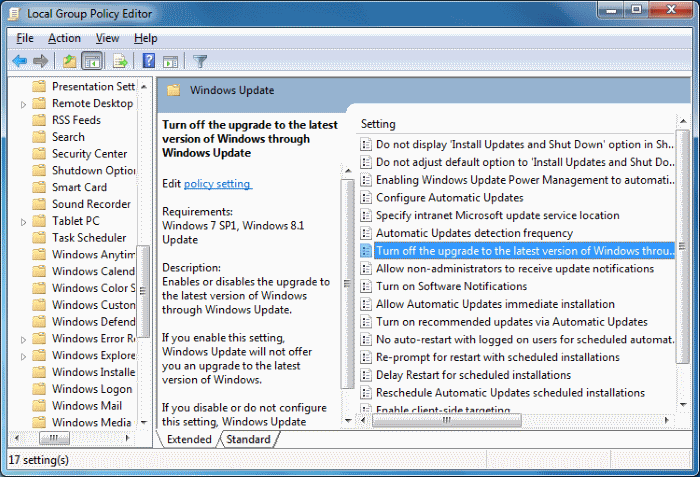Click settings list horizontal scrollbar thumb

click(x=446, y=420)
